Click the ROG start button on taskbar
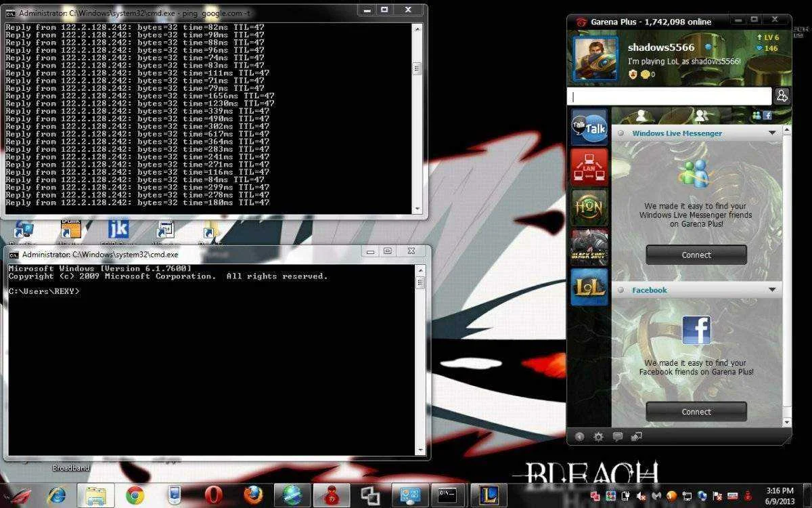This screenshot has height=508, width=812. (x=20, y=496)
